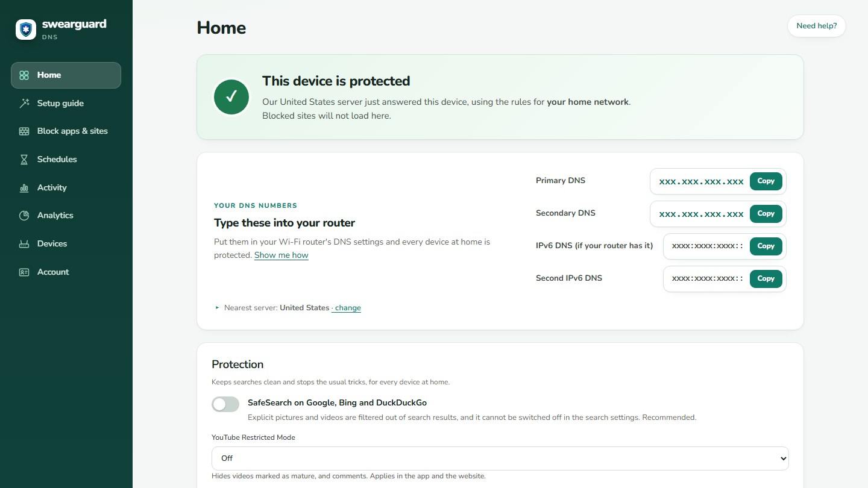Open the Setup guide page

point(66,103)
